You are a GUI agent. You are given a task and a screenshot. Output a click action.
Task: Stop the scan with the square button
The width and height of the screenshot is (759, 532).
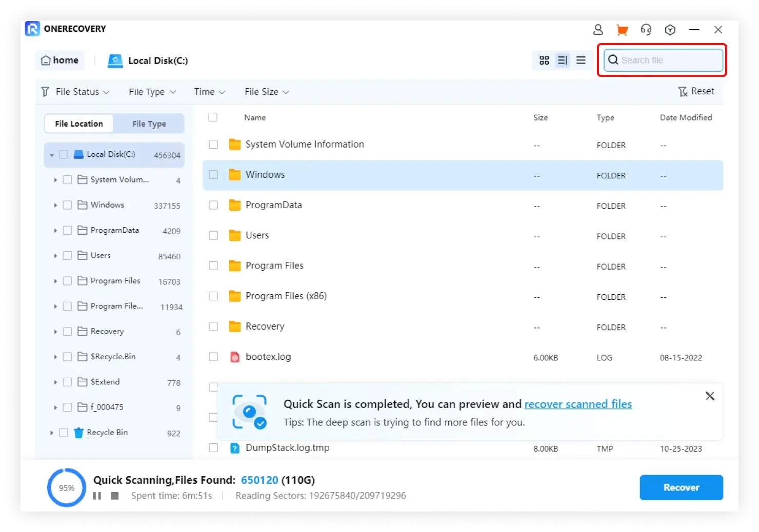(115, 496)
